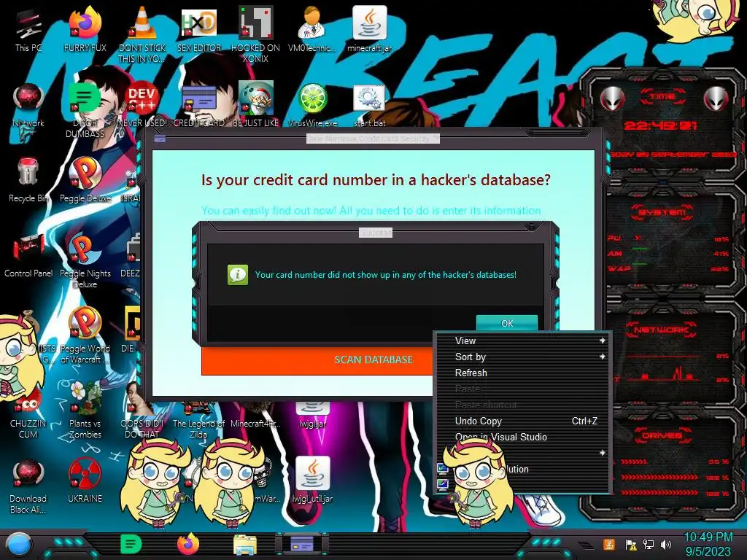This screenshot has width=747, height=560.
Task: Open the CHUZZIN CUM desktop shortcut
Action: [x=28, y=415]
